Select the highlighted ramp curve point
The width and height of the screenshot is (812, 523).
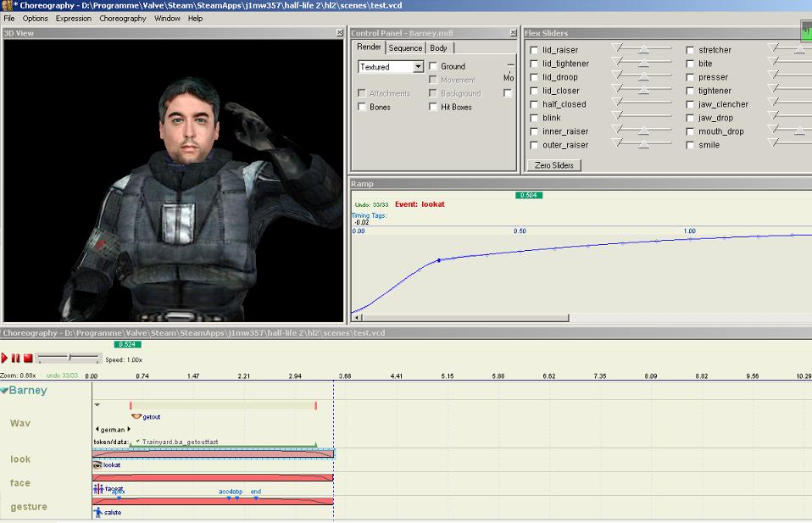(x=439, y=260)
